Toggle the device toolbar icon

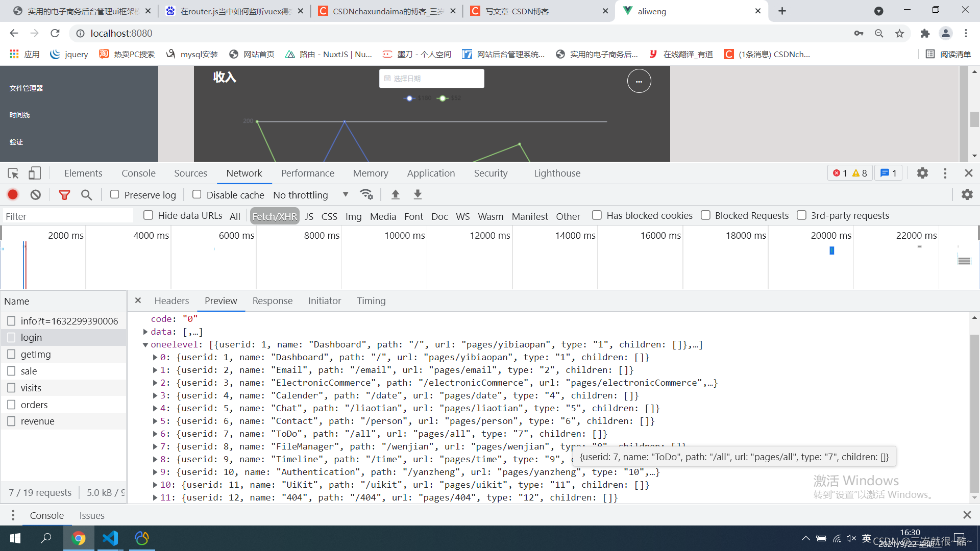[35, 173]
